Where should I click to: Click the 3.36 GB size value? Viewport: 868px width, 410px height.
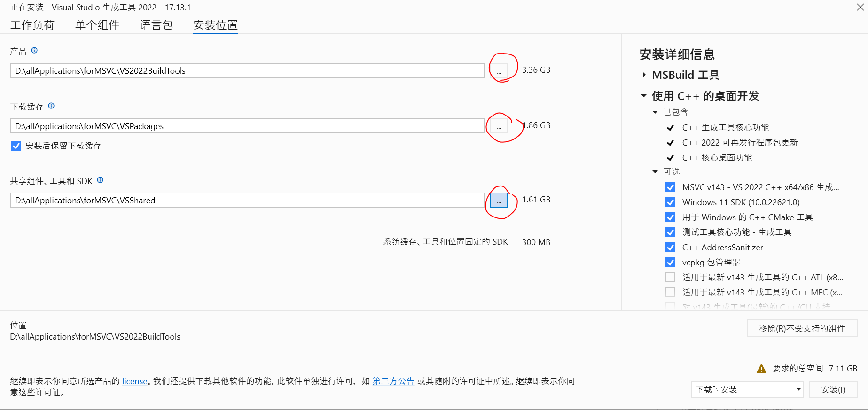pos(536,70)
